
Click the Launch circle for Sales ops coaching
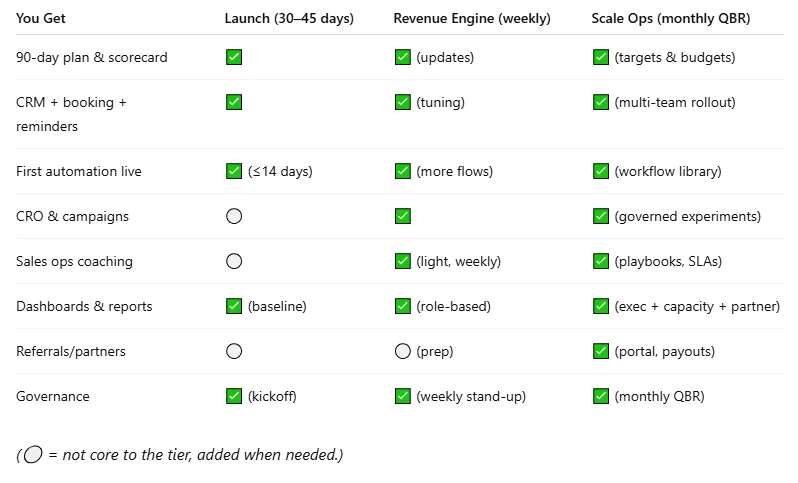(x=234, y=261)
